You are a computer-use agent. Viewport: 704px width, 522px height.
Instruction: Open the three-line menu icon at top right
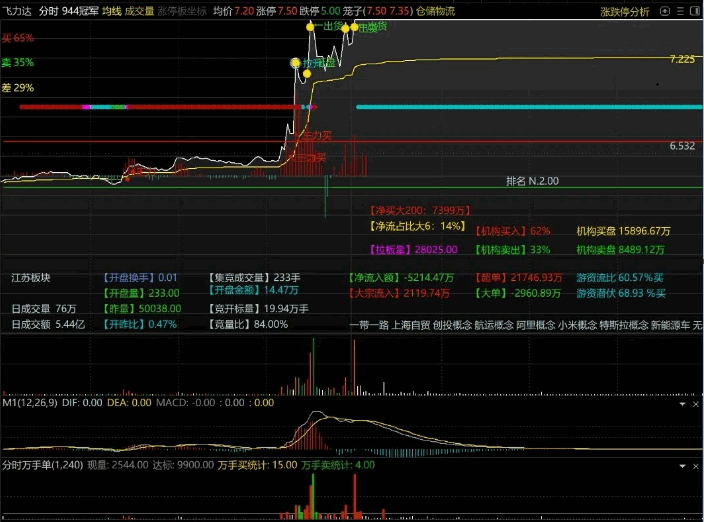[x=681, y=11]
